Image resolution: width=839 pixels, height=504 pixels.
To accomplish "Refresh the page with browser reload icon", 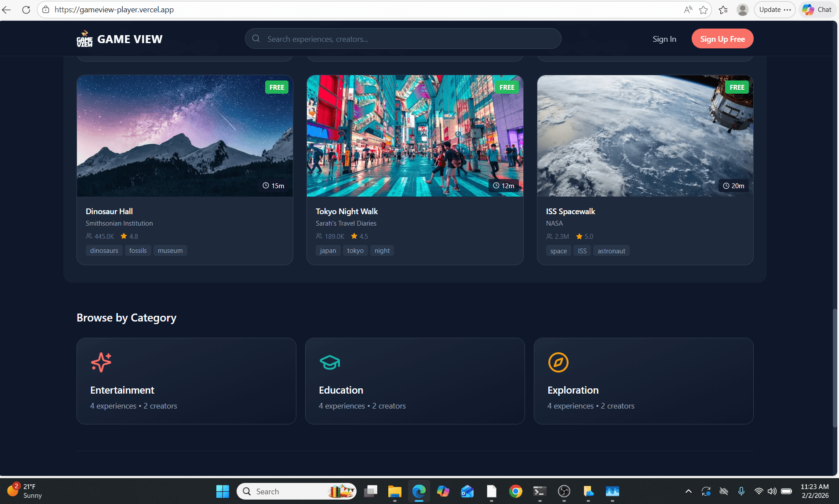I will (x=26, y=10).
